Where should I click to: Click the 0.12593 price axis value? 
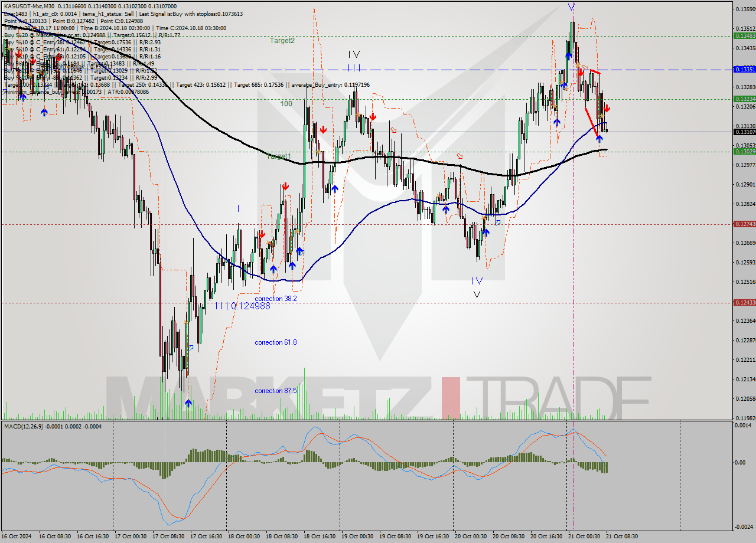pyautogui.click(x=745, y=263)
